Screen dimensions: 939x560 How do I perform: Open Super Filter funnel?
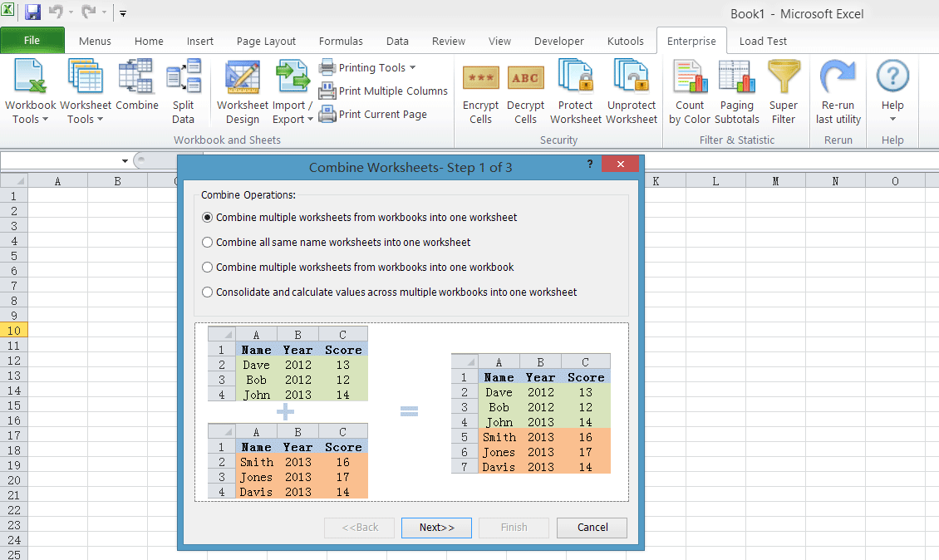click(x=784, y=76)
